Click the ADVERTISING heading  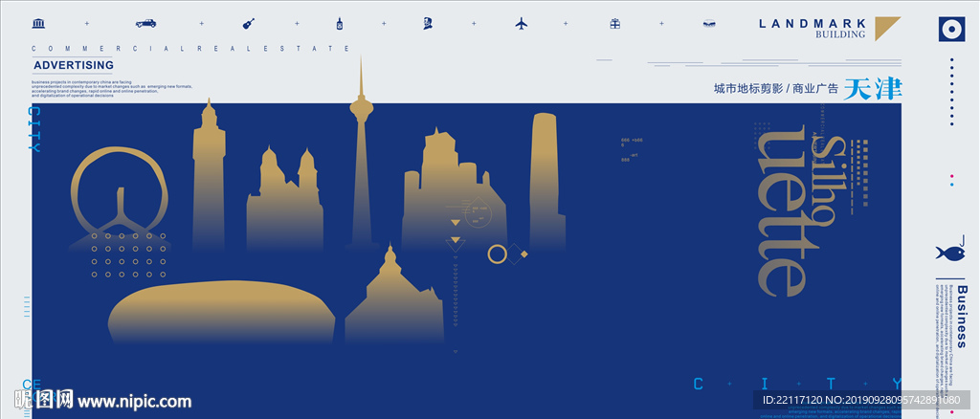tap(74, 65)
